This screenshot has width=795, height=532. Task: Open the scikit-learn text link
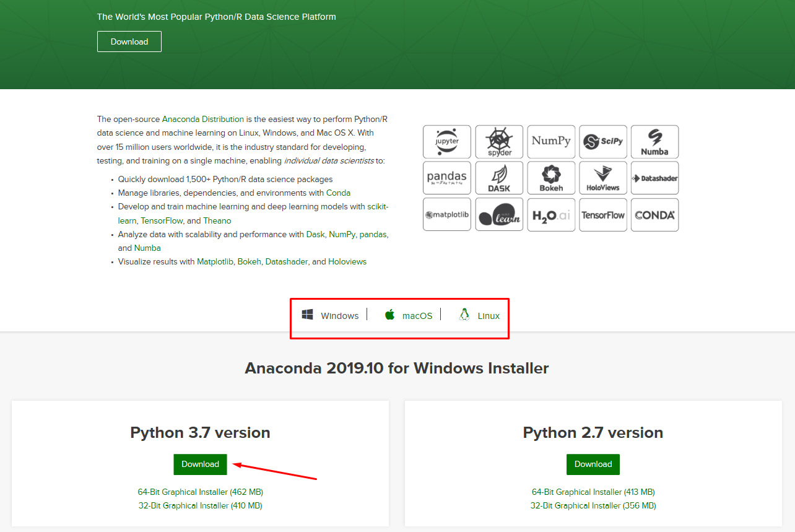pos(253,214)
